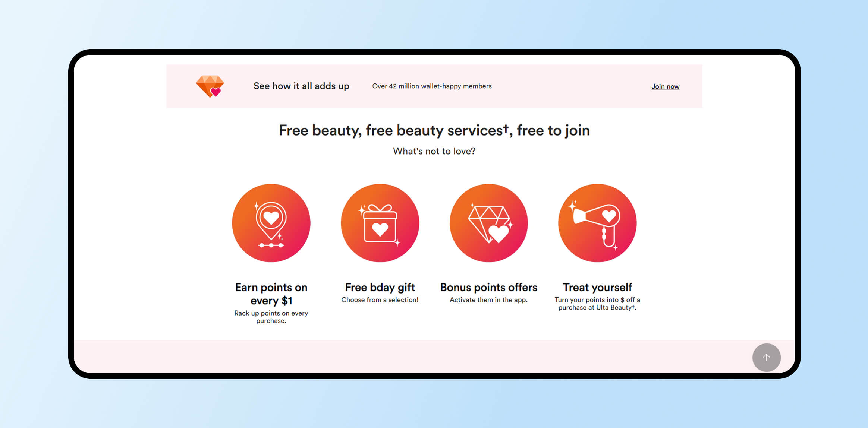Click the Treat yourself heading

597,288
